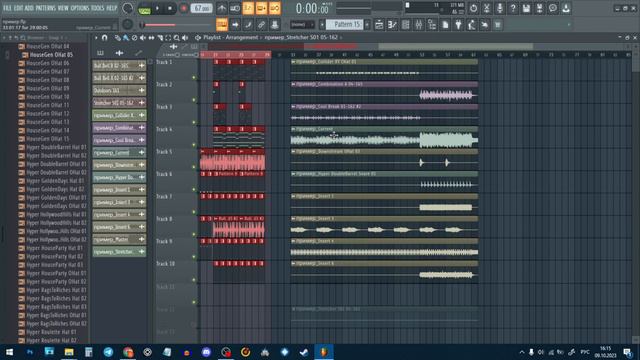The image size is (640, 360).
Task: Mute Track 1 using its green dot
Action: (194, 78)
